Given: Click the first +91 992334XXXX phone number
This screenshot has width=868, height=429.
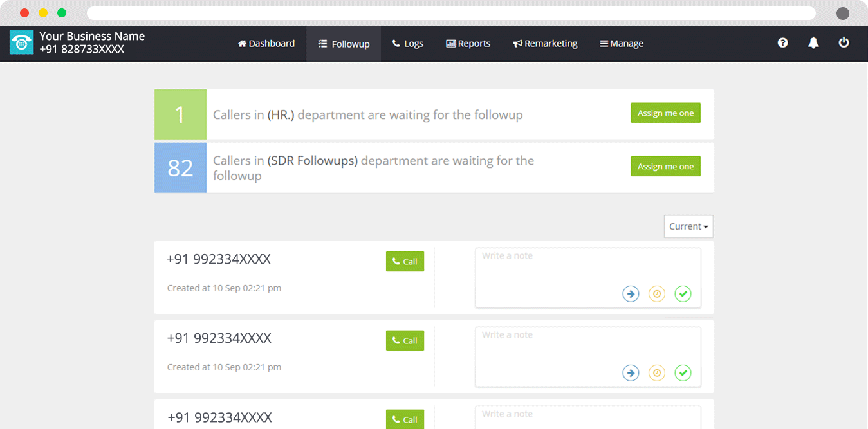Looking at the screenshot, I should [219, 259].
